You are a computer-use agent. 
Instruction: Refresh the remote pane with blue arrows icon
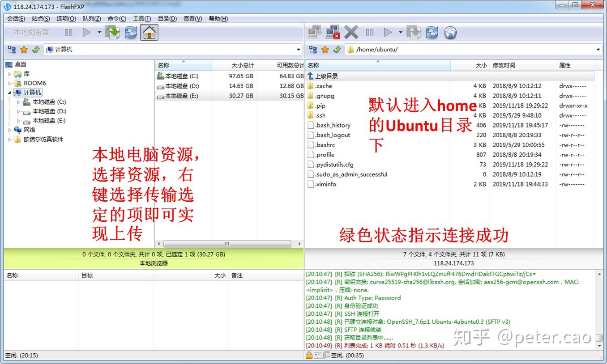(x=432, y=32)
